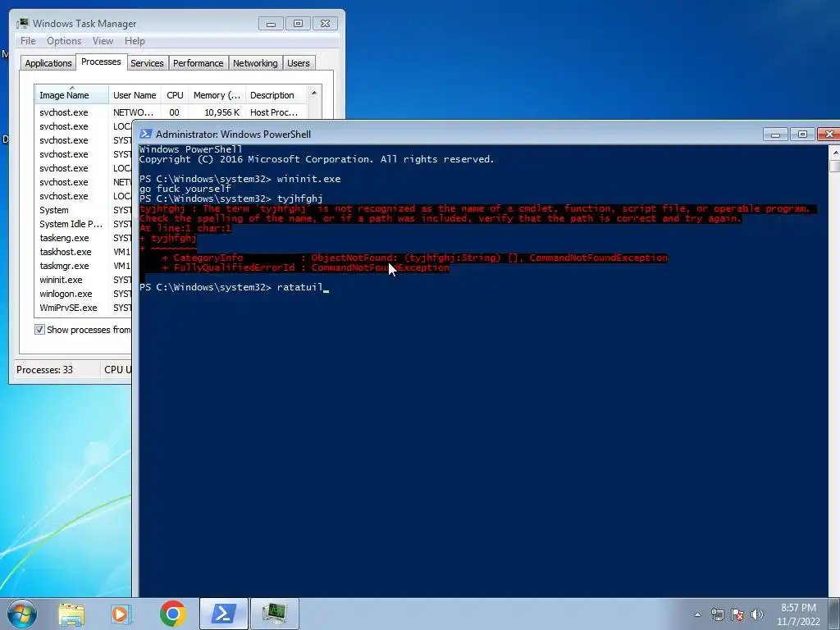Open the Help menu in Task Manager
The width and height of the screenshot is (840, 630).
[135, 41]
